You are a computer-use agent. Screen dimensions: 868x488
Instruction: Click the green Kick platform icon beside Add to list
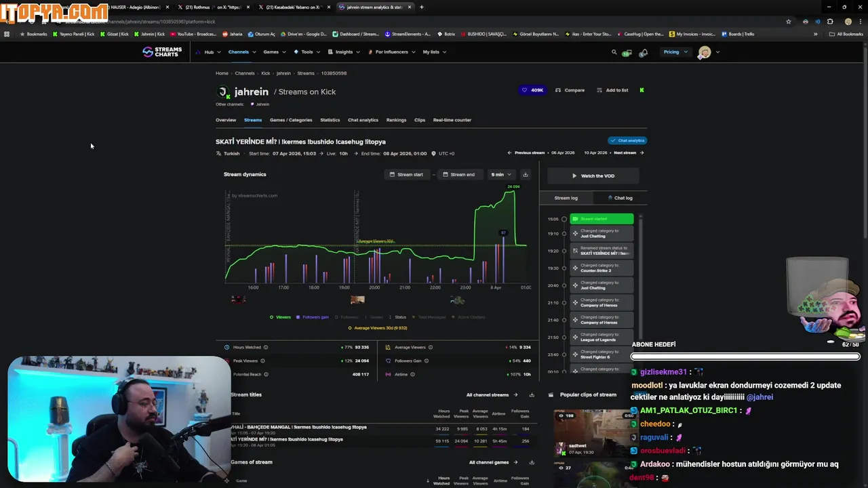point(642,90)
